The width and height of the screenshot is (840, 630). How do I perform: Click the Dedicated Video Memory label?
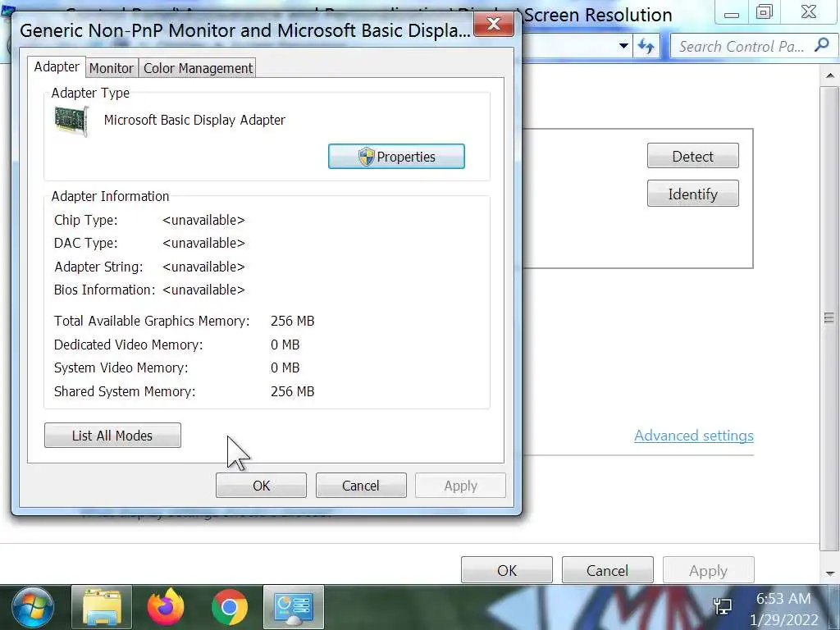pos(129,345)
